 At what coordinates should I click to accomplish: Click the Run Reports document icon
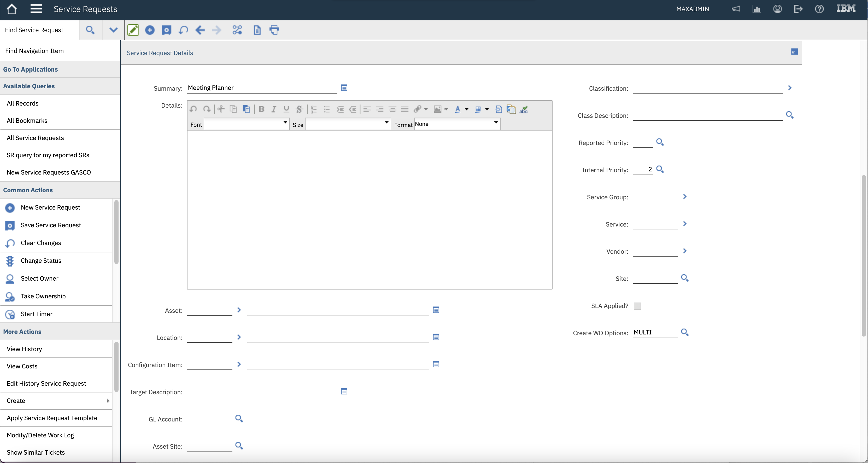pos(257,30)
